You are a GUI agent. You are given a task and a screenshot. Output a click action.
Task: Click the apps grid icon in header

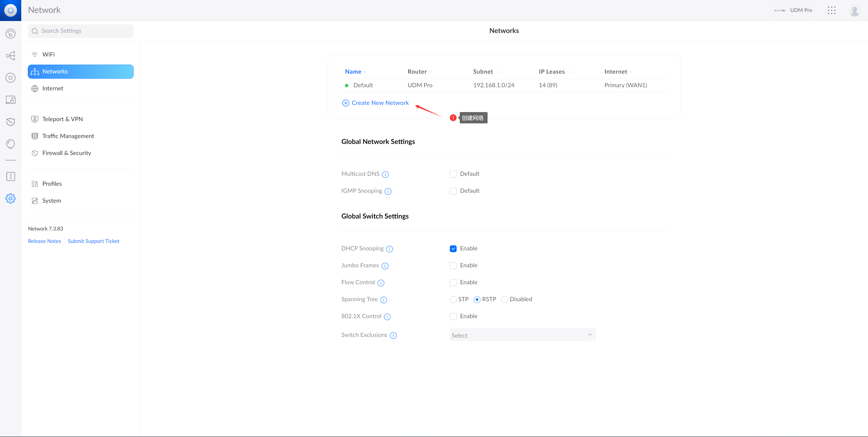click(831, 10)
